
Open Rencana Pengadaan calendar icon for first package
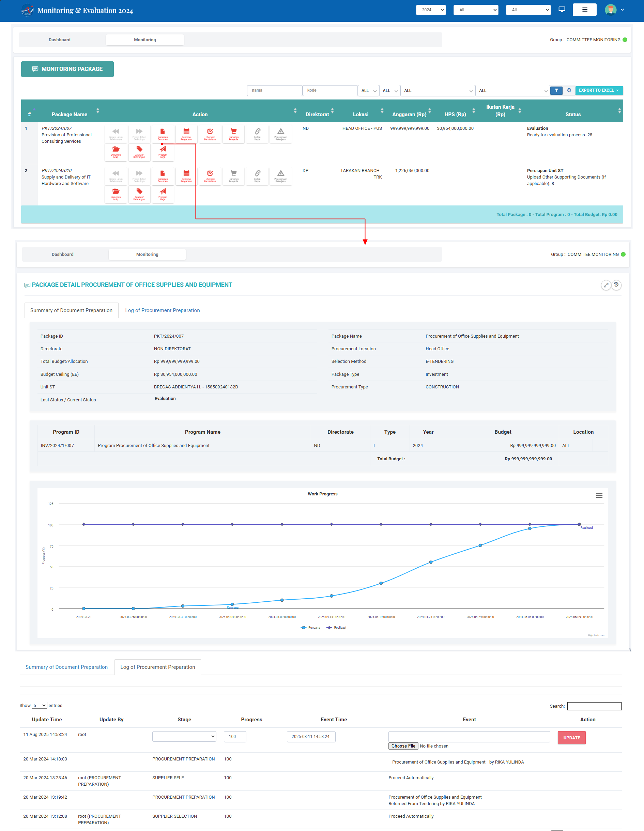pyautogui.click(x=186, y=134)
